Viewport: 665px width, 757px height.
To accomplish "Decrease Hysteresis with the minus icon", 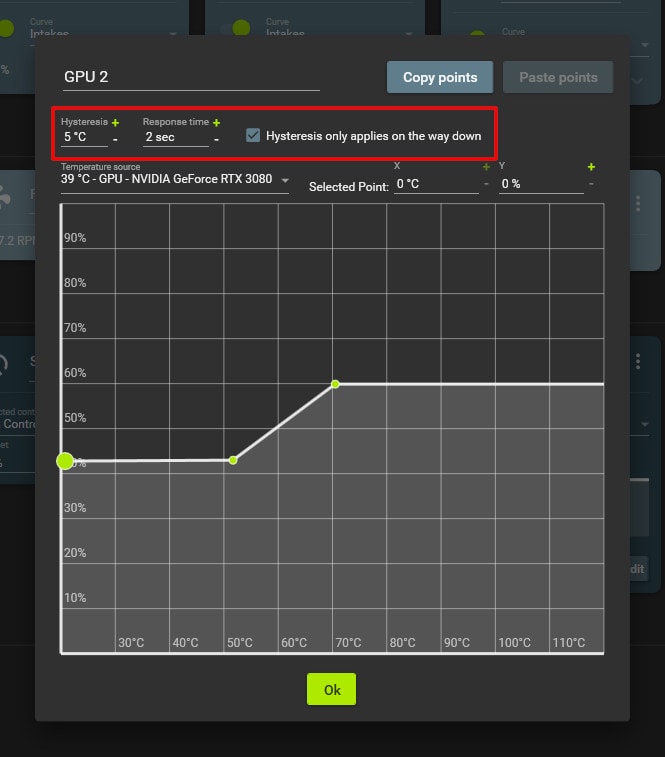I will pos(115,139).
